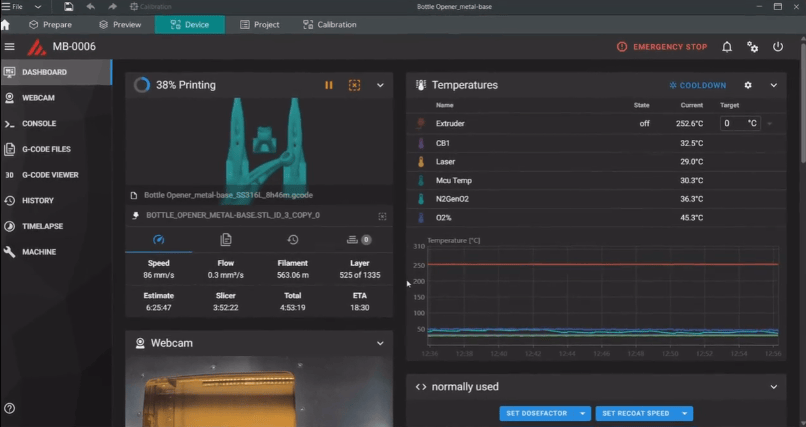Collapse the Webcam panel
This screenshot has height=427, width=806.
[x=380, y=343]
